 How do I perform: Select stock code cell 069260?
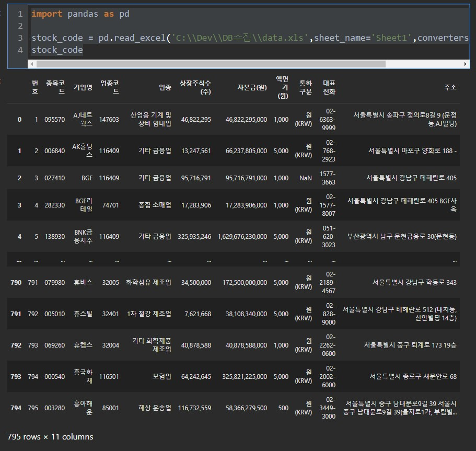[55, 345]
